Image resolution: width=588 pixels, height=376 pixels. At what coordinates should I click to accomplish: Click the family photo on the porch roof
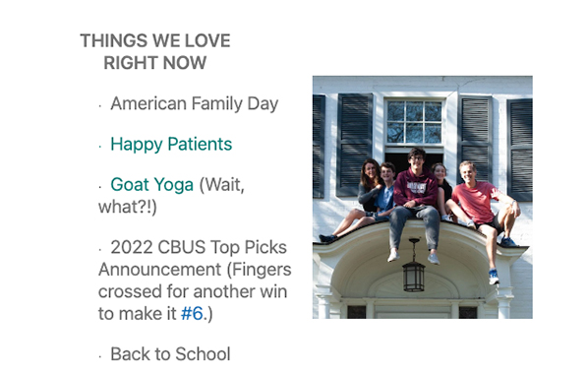pos(422,198)
